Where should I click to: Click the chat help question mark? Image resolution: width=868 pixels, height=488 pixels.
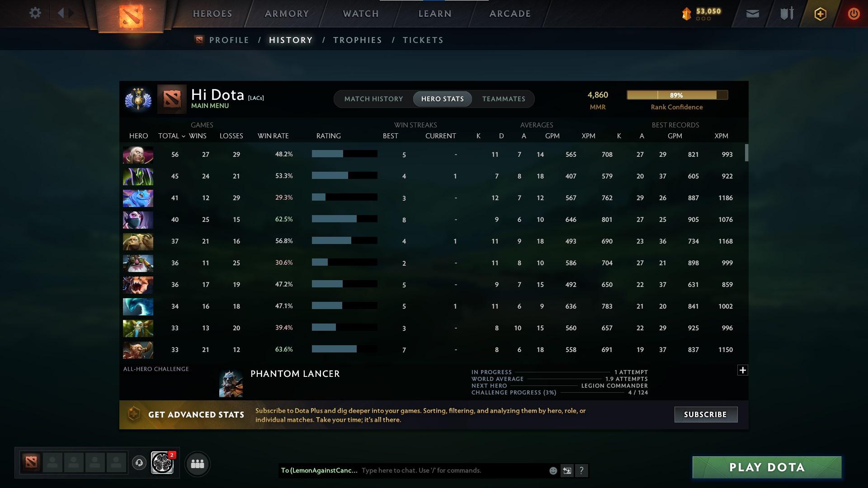[x=582, y=470]
